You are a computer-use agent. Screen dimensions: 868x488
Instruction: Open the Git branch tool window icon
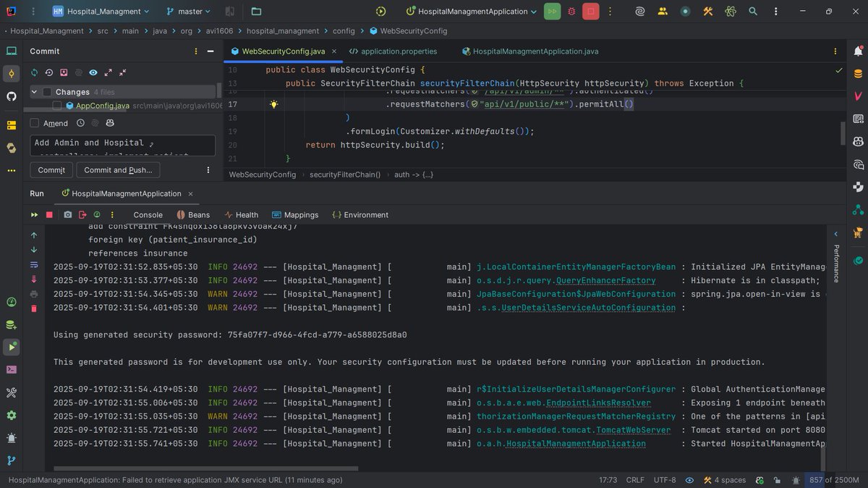pos(12,461)
